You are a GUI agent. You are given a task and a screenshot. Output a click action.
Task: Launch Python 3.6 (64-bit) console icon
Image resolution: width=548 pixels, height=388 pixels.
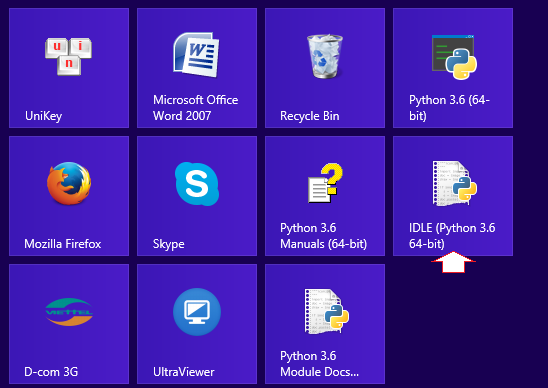[x=454, y=57]
